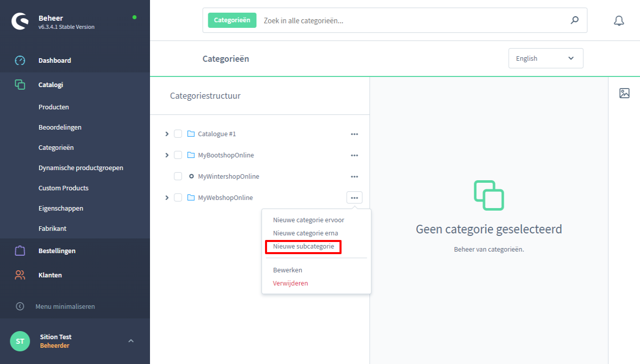Open the three-dot menu for MyBootshopOnline

coord(354,155)
